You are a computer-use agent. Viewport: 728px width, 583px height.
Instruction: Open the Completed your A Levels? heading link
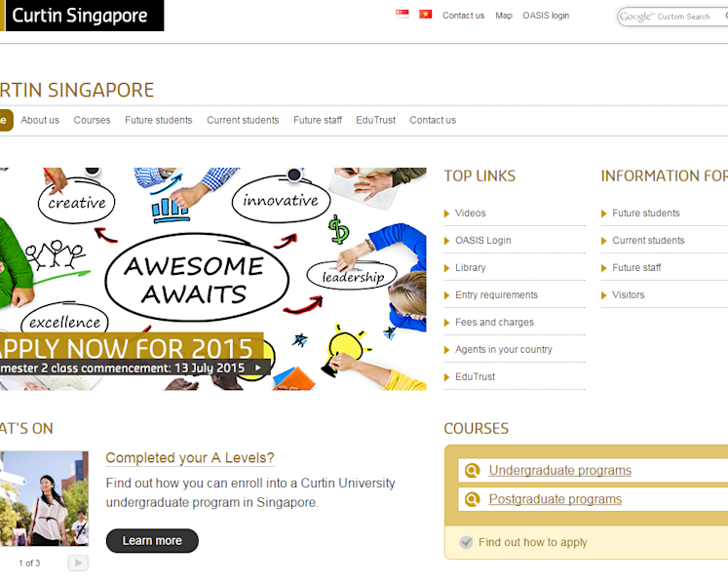pyautogui.click(x=190, y=458)
